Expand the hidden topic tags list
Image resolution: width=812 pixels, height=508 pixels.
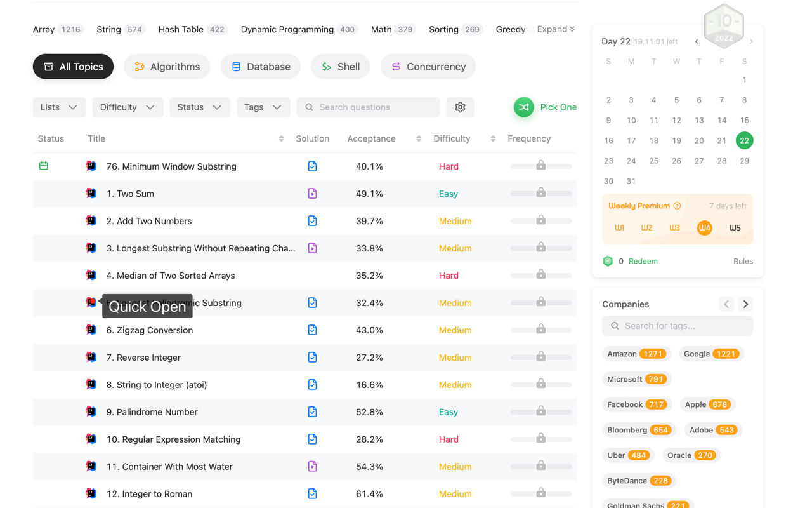click(x=555, y=29)
